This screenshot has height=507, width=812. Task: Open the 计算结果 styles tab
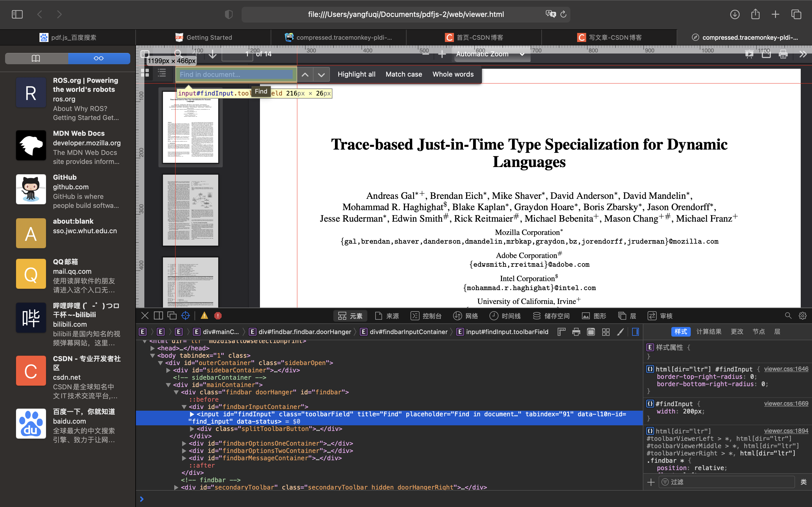(709, 332)
